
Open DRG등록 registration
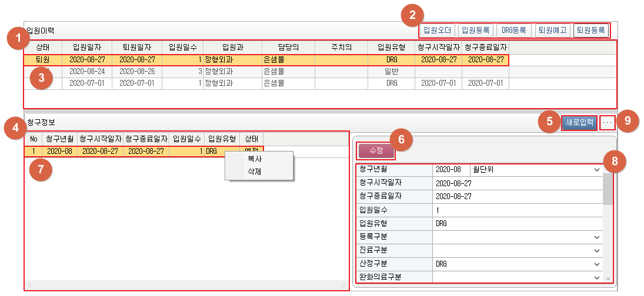click(513, 30)
